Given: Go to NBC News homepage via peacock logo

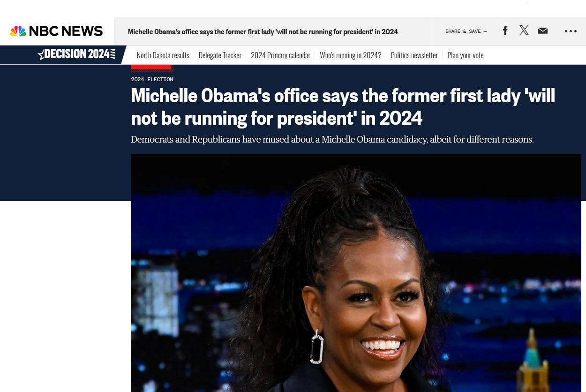Looking at the screenshot, I should click(56, 31).
